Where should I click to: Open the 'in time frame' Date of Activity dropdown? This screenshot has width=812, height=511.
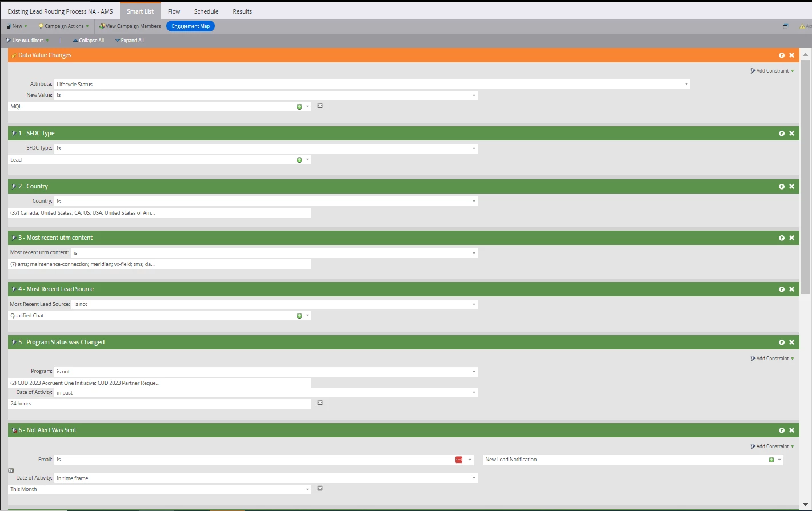click(x=474, y=478)
